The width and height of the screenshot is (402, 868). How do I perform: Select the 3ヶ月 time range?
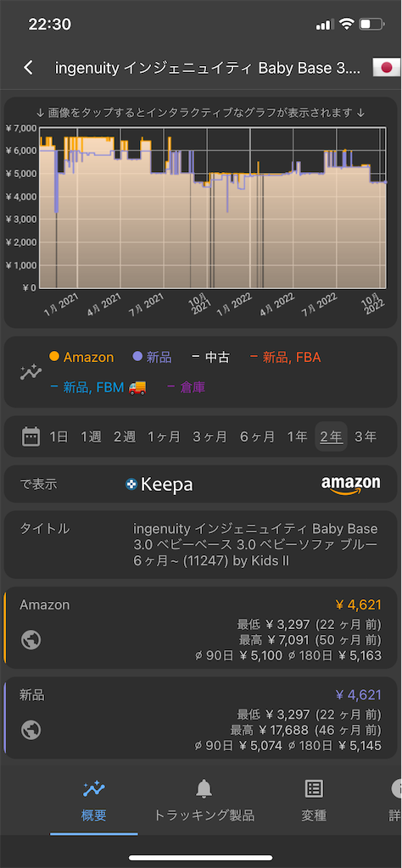coord(209,437)
